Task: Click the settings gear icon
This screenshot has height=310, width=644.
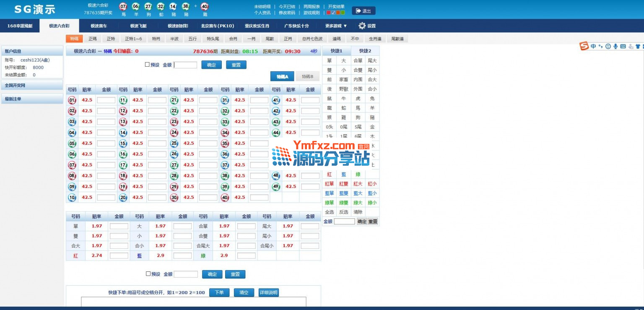Action: [362, 26]
